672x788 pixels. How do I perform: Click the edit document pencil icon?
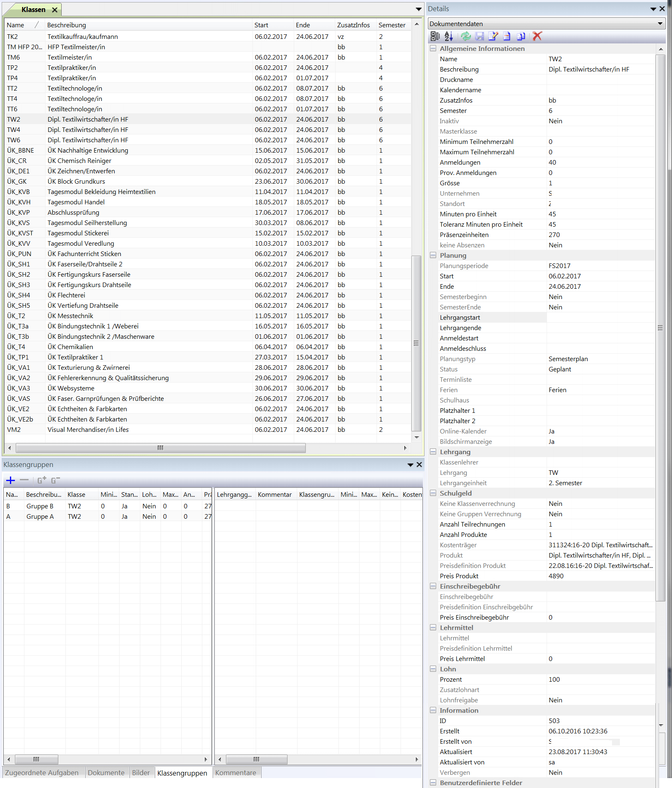[x=493, y=36]
